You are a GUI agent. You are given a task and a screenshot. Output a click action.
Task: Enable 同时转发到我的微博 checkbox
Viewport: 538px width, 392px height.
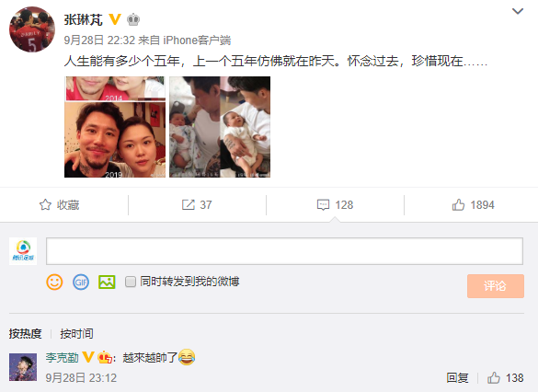pos(131,282)
